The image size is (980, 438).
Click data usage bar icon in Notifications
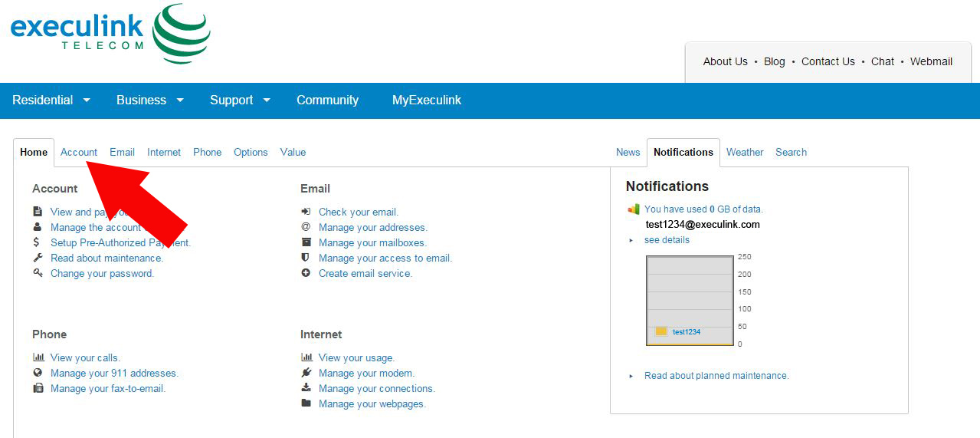pyautogui.click(x=634, y=209)
